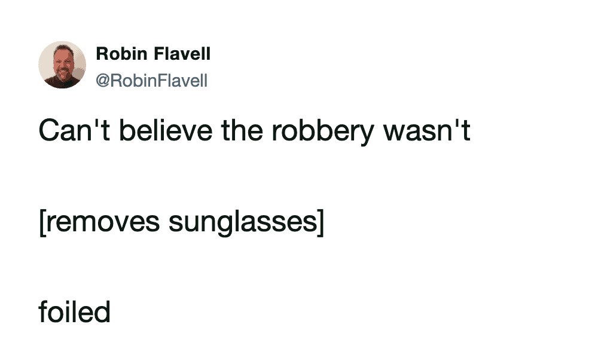Viewport: 598px width, 364px height.
Task: Click the letter "f" starting "foiled"
Action: pyautogui.click(x=43, y=312)
